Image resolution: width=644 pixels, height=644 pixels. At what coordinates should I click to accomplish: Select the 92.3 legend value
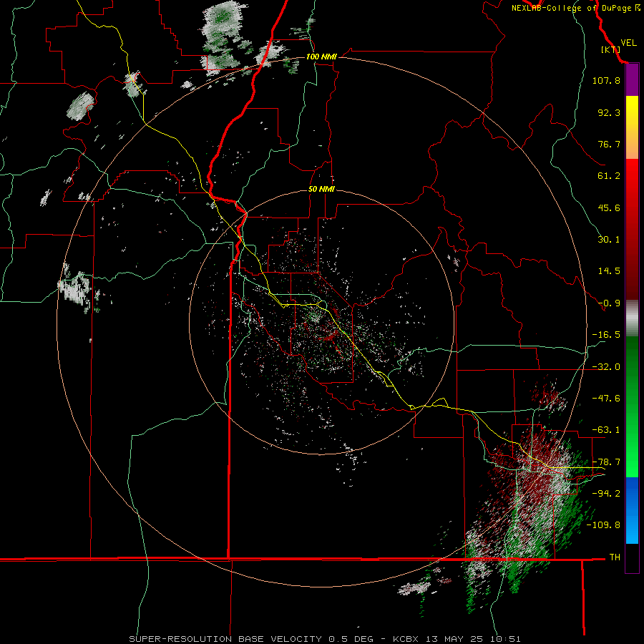(609, 112)
